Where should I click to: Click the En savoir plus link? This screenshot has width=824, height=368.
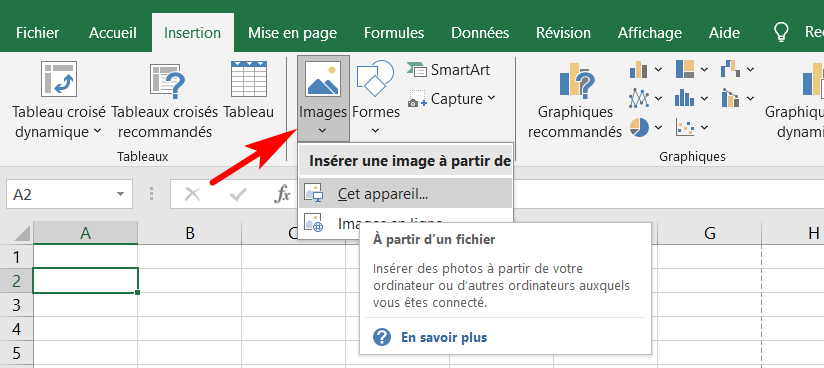point(444,338)
